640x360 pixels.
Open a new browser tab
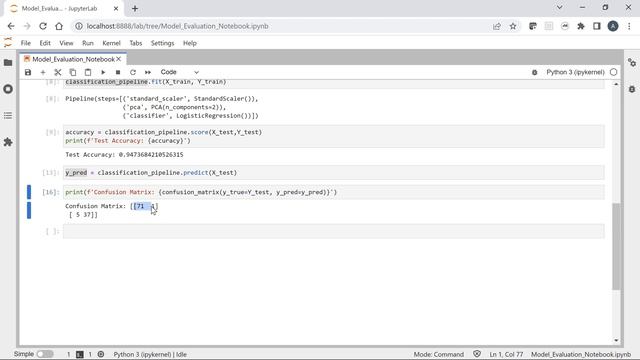coord(135,8)
